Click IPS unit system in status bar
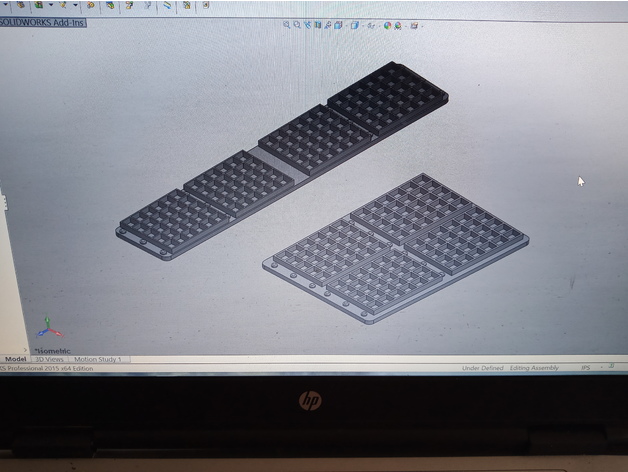This screenshot has height=472, width=628. 585,368
